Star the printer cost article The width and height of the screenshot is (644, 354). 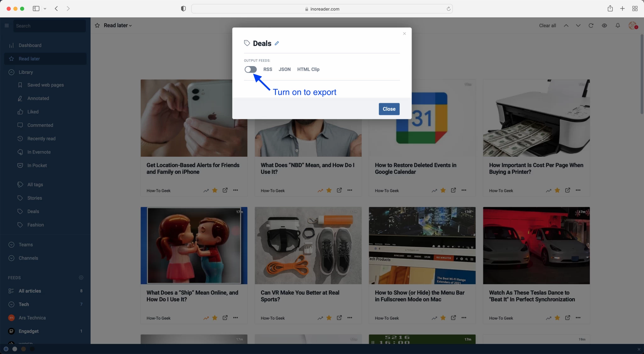[557, 190]
